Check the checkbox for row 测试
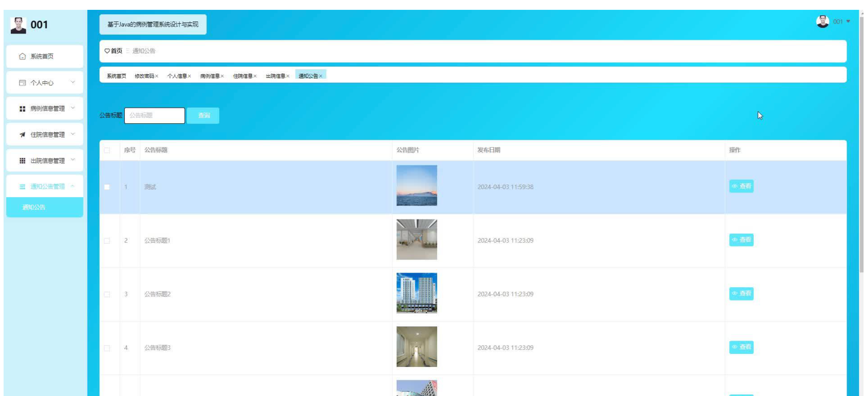The image size is (868, 396). (107, 187)
